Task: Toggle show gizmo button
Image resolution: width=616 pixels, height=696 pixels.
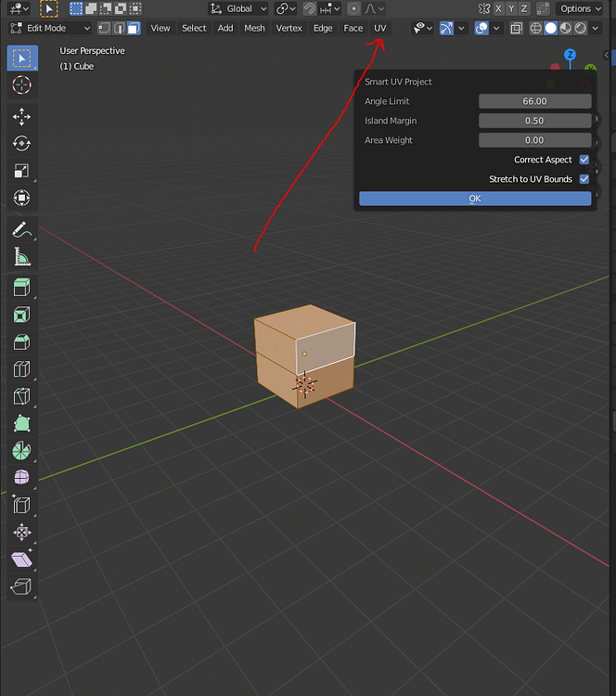Action: pos(446,29)
